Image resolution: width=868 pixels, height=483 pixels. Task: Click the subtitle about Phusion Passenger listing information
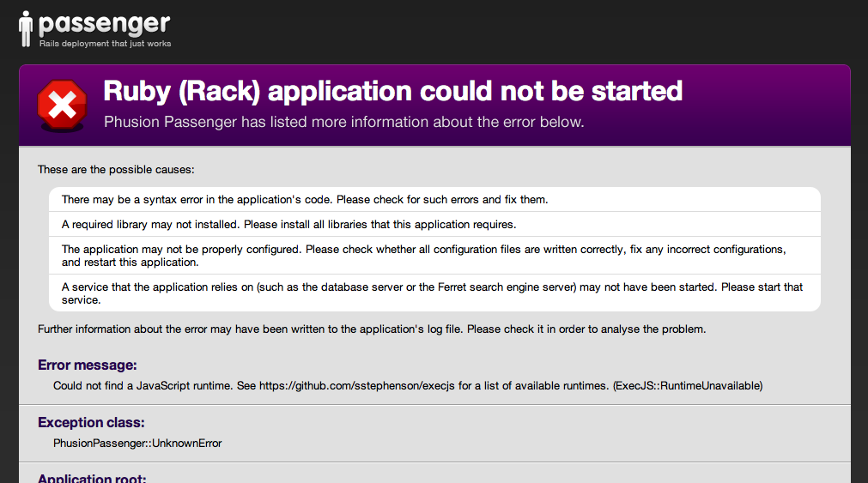coord(343,122)
